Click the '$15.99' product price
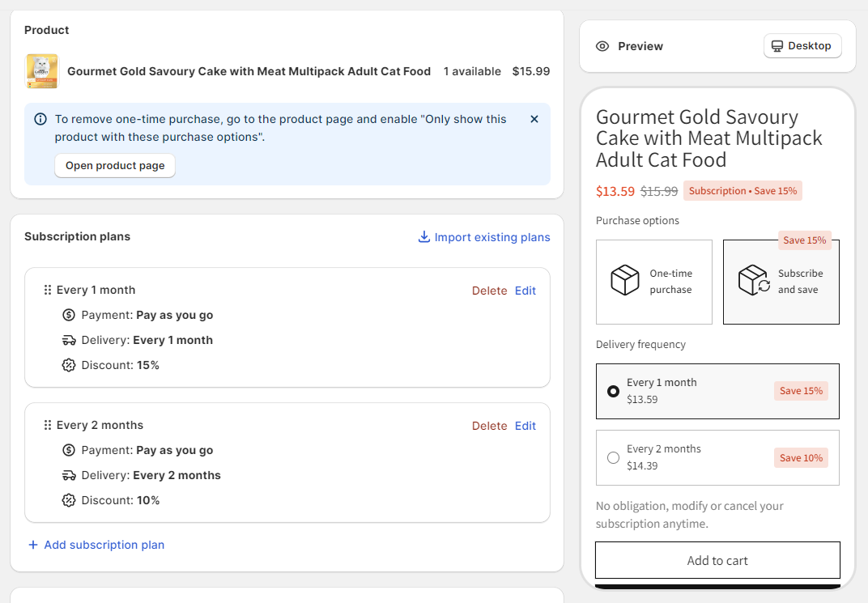 click(531, 71)
